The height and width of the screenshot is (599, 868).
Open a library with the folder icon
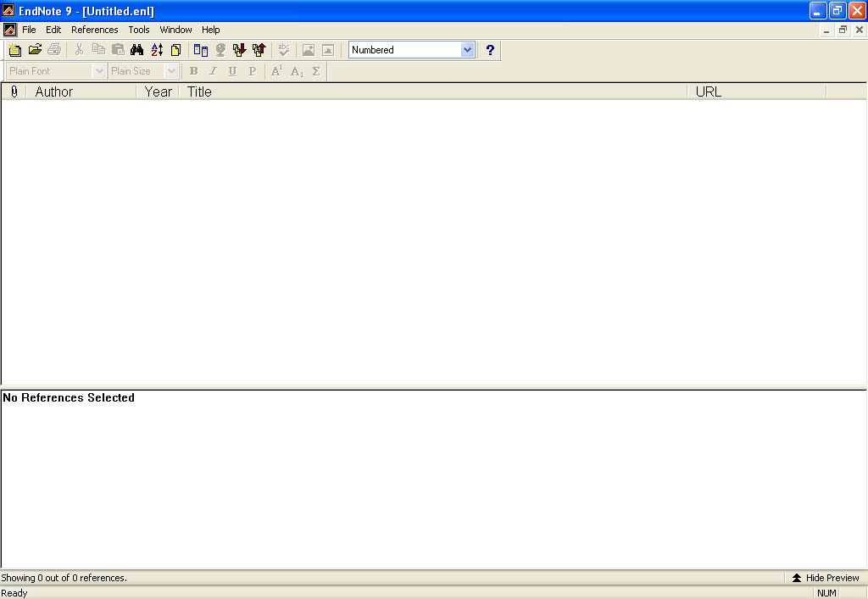coord(35,50)
